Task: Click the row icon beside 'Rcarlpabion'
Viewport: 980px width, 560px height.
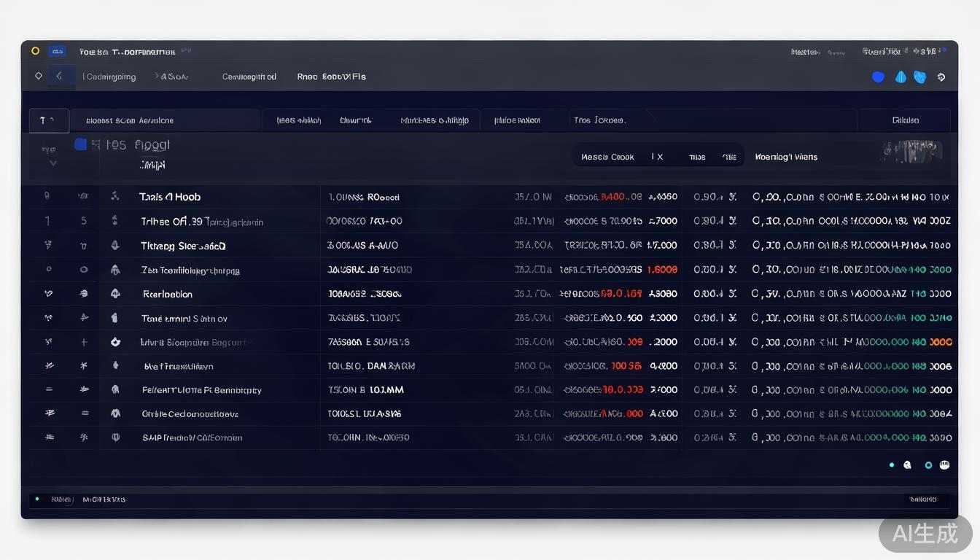Action: pos(115,294)
